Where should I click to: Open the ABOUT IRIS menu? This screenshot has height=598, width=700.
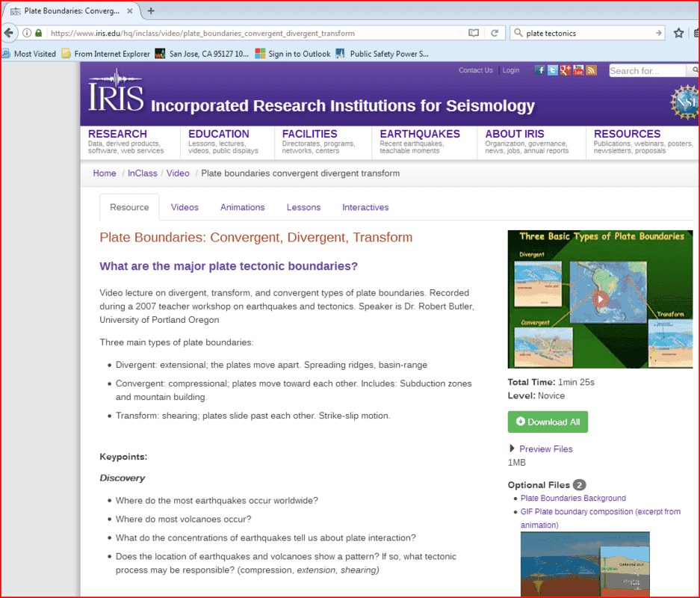(515, 134)
